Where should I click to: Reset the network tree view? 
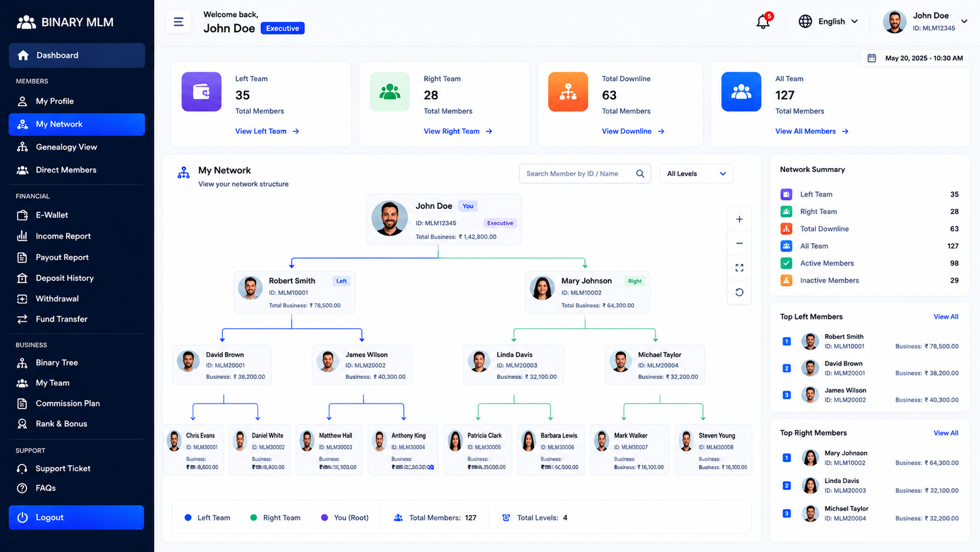(x=740, y=292)
